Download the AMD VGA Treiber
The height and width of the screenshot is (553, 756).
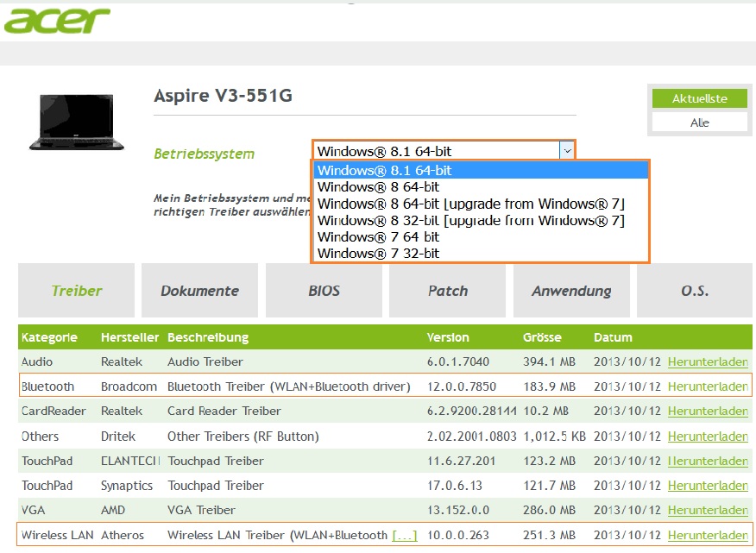coord(708,510)
